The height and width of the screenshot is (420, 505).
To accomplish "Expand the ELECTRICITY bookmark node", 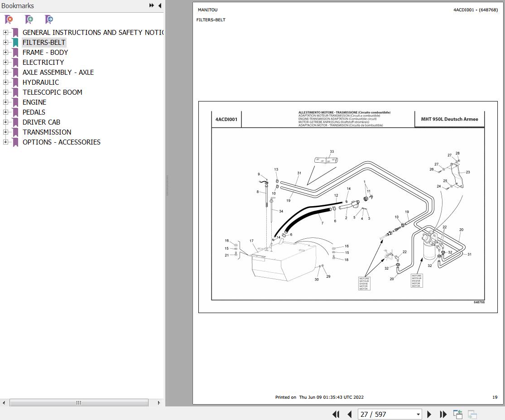I will [5, 63].
